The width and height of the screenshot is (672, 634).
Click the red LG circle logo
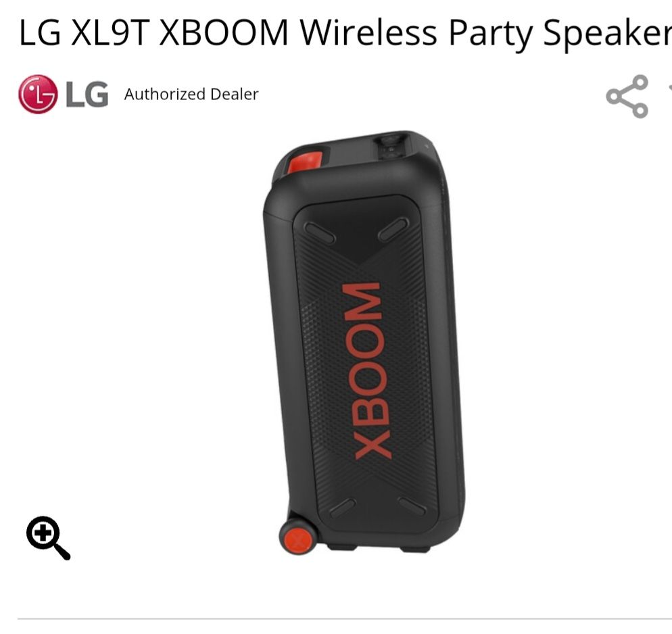click(x=38, y=94)
